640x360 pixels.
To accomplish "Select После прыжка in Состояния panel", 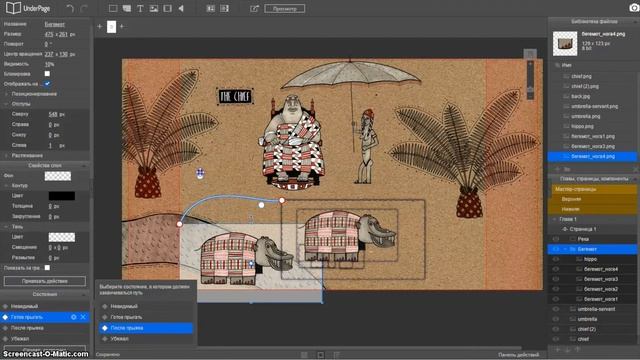I will click(45, 328).
